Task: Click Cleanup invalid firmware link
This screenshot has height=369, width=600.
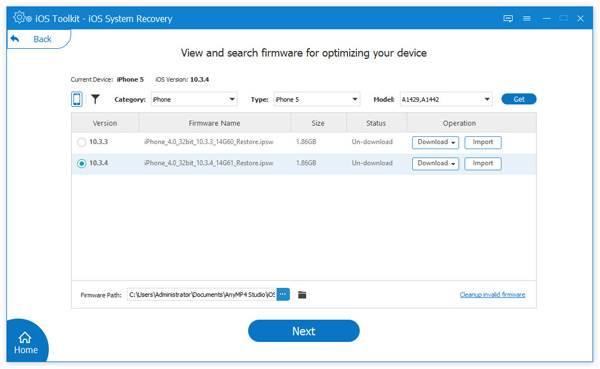Action: tap(492, 294)
